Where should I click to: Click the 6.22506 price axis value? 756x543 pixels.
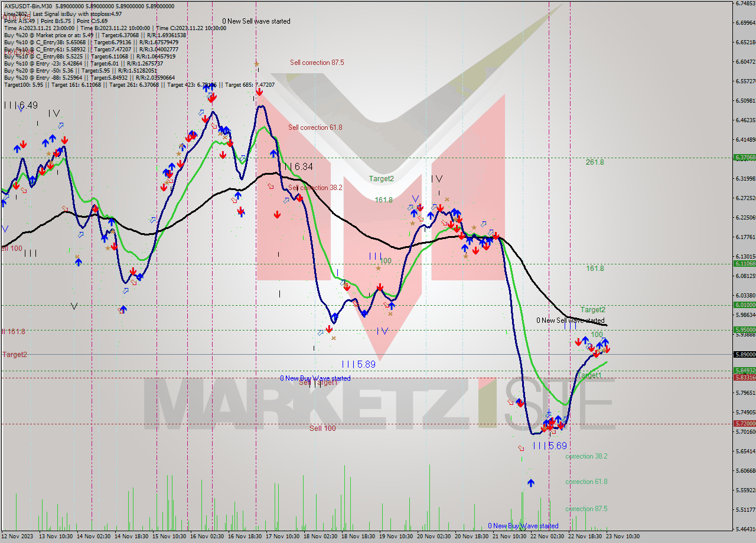pos(745,217)
